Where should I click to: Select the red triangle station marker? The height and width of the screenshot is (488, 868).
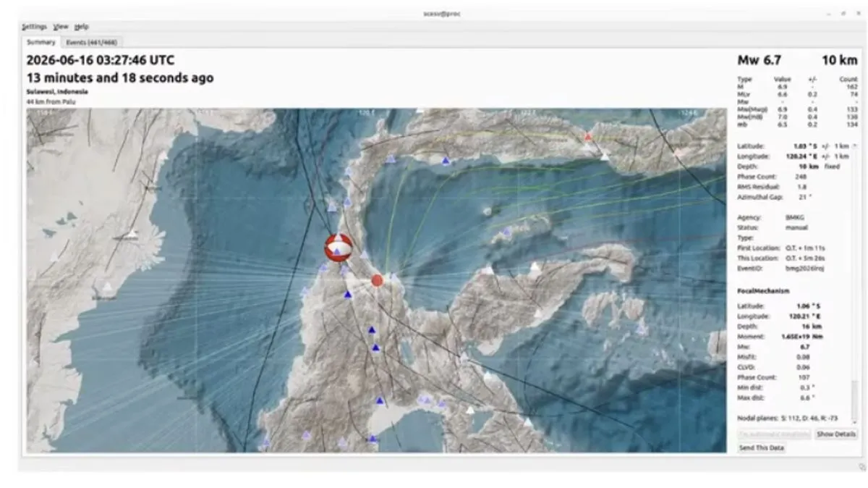[588, 136]
